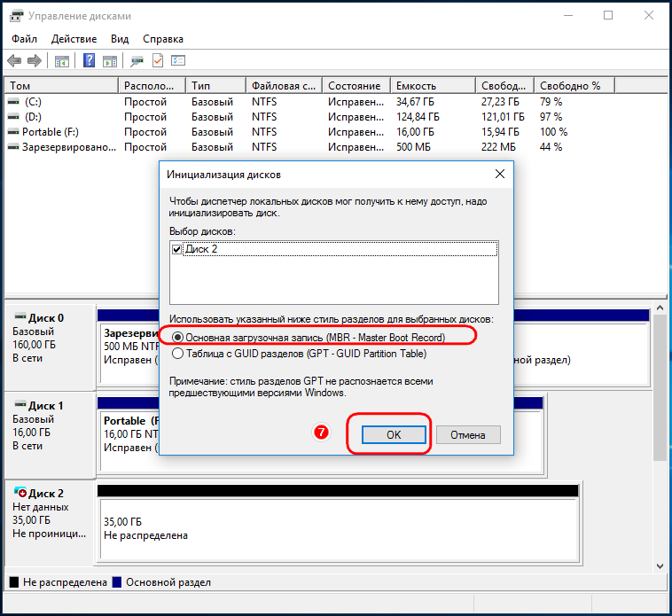Uncheck the Диск 2 checkbox
672x616 pixels.
(177, 250)
